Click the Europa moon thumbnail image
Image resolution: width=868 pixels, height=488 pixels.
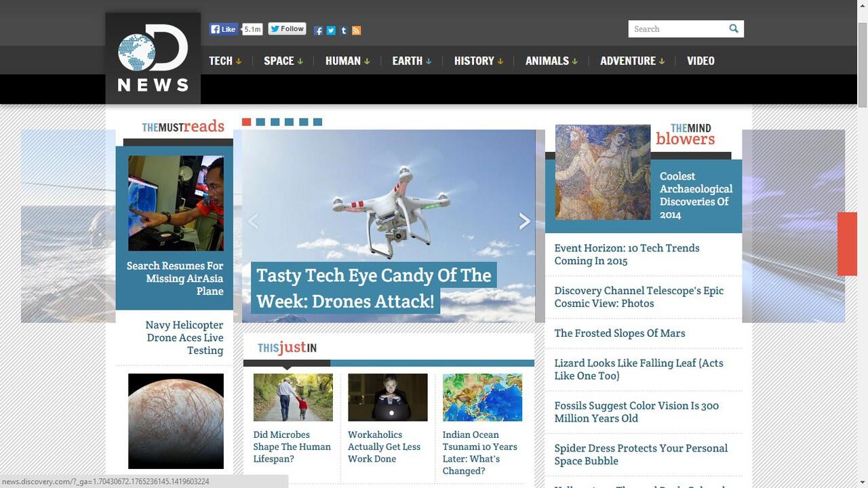[x=176, y=421]
